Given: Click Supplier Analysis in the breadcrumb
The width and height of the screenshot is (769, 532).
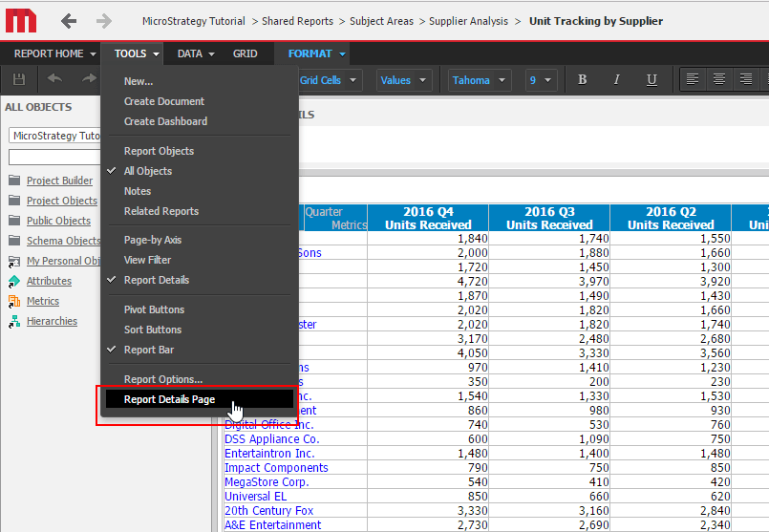Looking at the screenshot, I should point(468,21).
